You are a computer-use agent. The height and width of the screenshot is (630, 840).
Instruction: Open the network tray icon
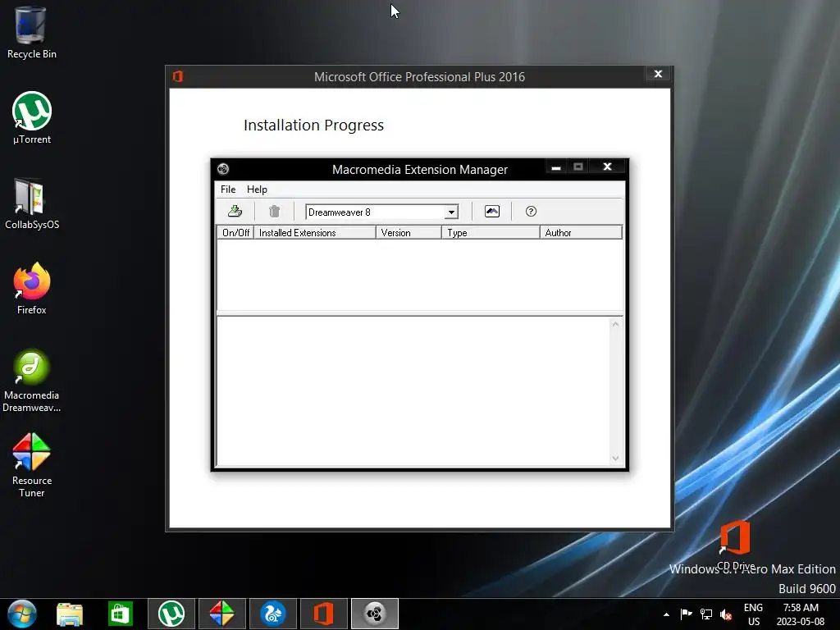(x=706, y=614)
